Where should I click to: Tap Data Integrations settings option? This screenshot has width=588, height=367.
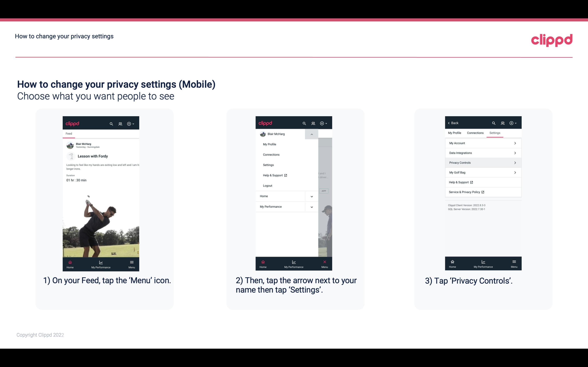coord(483,153)
